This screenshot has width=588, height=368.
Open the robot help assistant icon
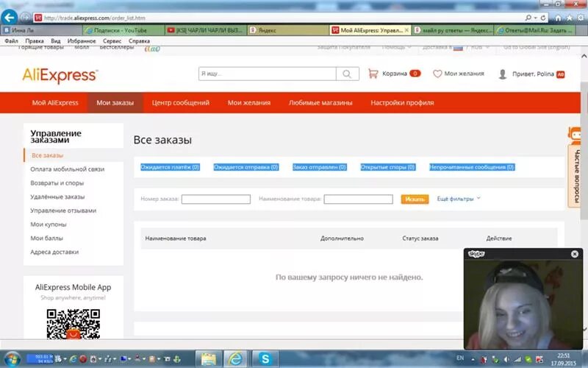575,135
